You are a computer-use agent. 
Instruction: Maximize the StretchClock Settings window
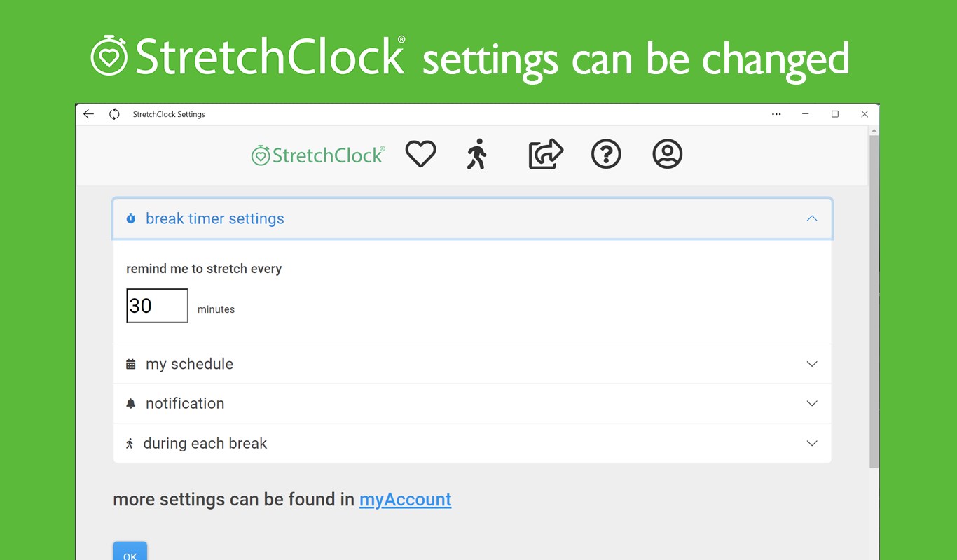coord(835,114)
